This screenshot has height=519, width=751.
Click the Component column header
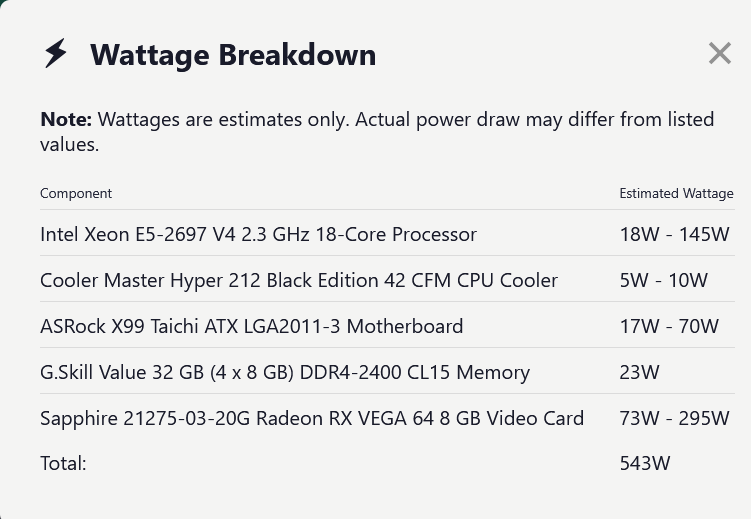(x=76, y=193)
